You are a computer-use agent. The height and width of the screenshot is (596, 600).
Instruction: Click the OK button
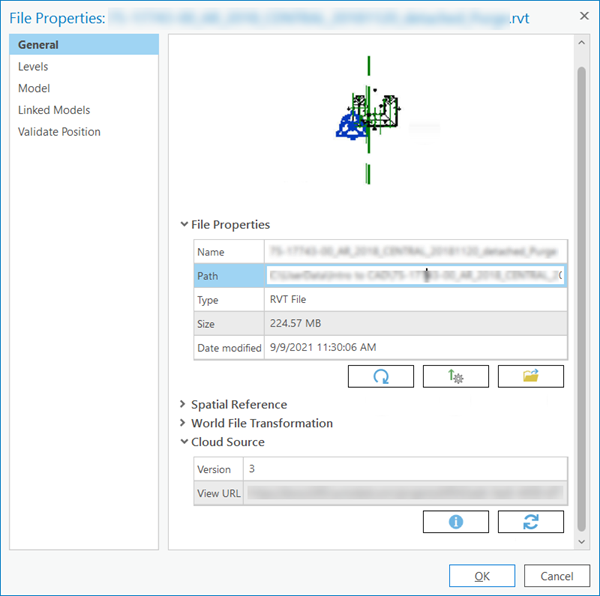pyautogui.click(x=482, y=576)
